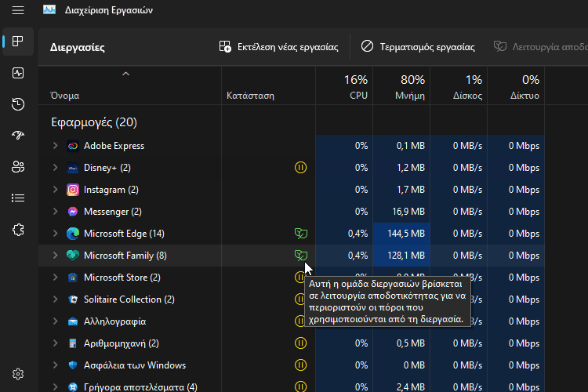
Task: Click the suspended icon for Ασφάλεια των Windows
Action: (x=300, y=365)
